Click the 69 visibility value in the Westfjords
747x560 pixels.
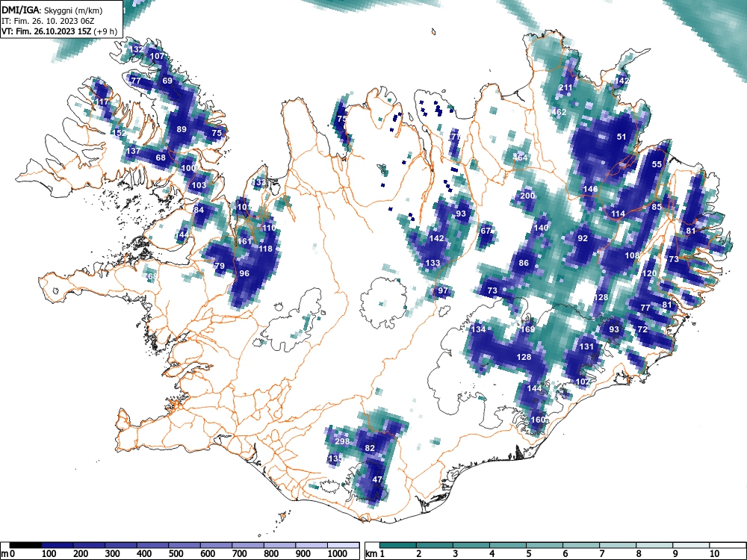tap(167, 81)
